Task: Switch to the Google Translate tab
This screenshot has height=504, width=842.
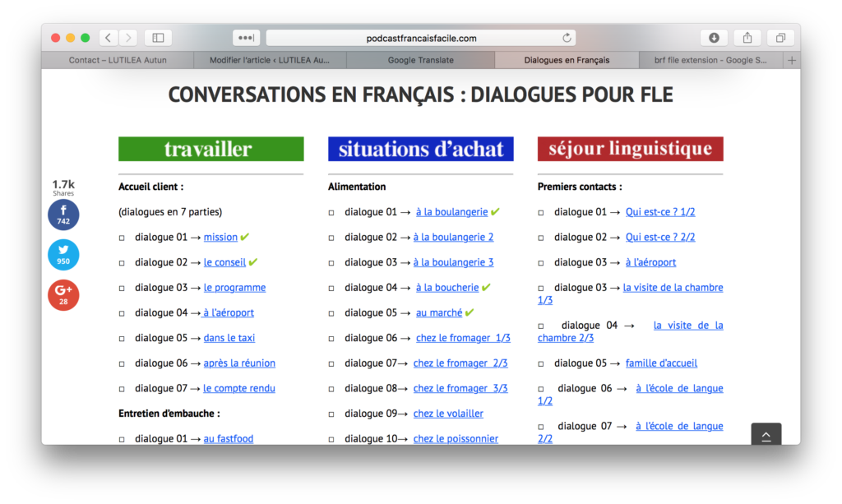Action: point(420,60)
